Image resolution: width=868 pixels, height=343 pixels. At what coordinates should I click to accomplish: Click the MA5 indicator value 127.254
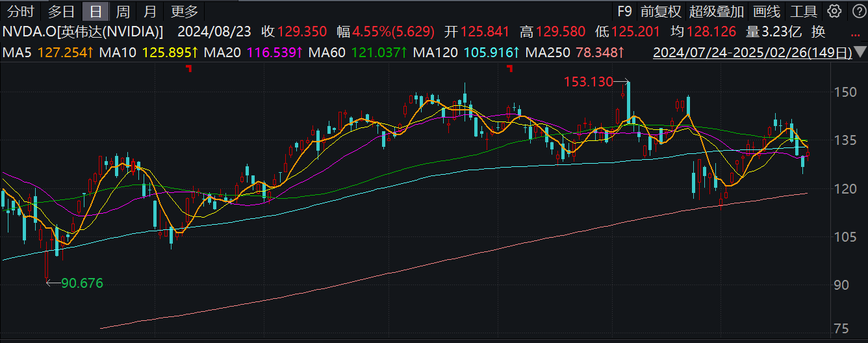pos(64,53)
